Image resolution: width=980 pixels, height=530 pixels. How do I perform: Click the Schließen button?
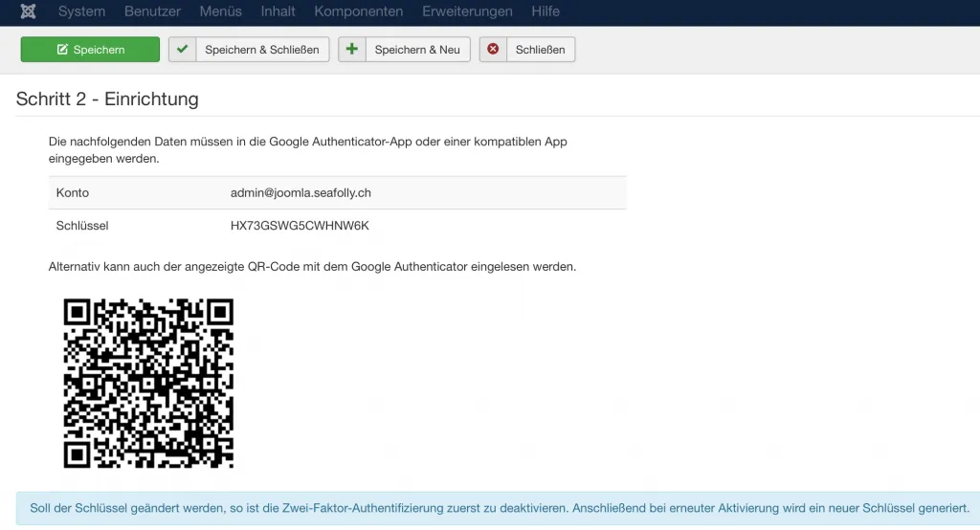pos(527,50)
